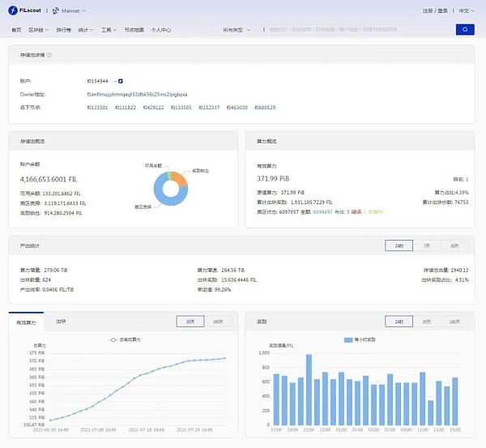Select 24时 range in output statistics panel
Image resolution: width=486 pixels, height=448 pixels.
pyautogui.click(x=399, y=245)
